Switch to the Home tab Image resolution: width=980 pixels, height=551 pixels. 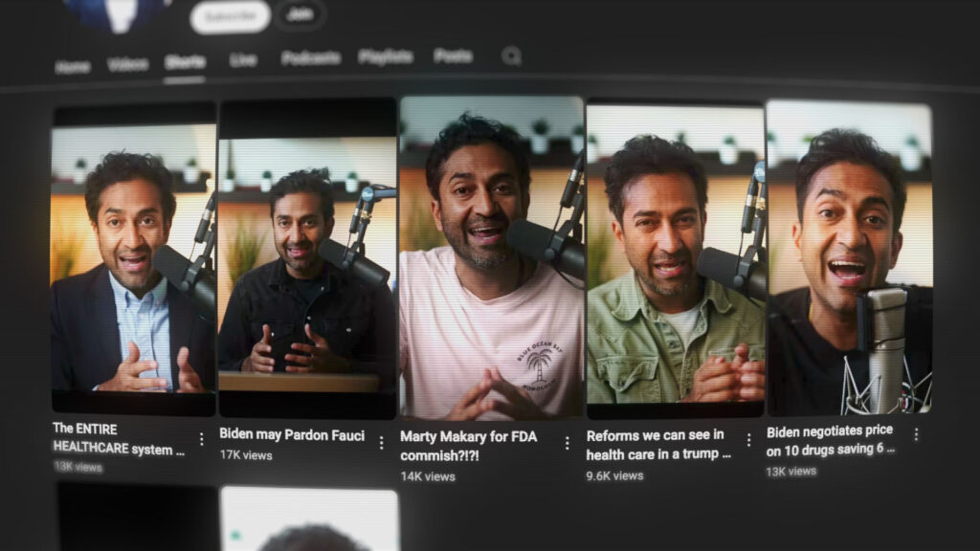73,67
